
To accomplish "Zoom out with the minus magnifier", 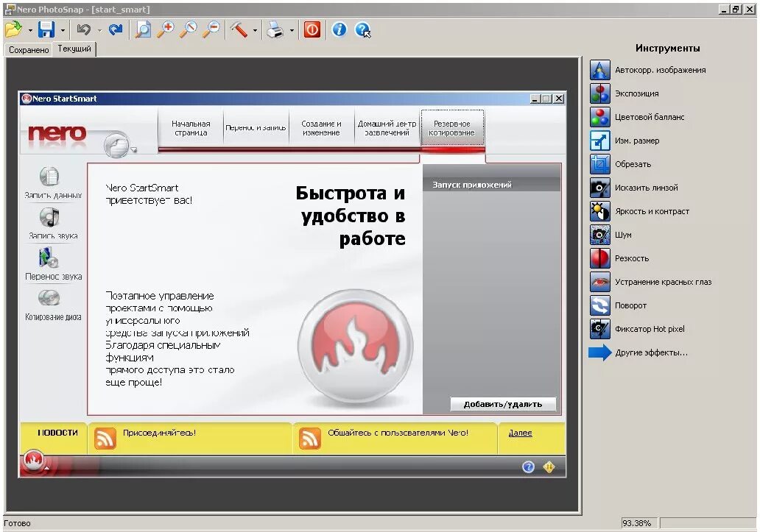I will [211, 29].
